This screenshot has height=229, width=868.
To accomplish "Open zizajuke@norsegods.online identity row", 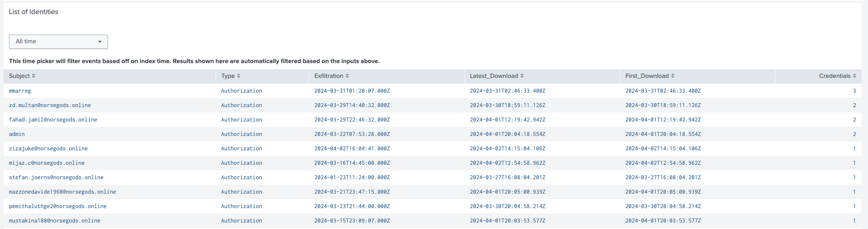I will (x=48, y=149).
